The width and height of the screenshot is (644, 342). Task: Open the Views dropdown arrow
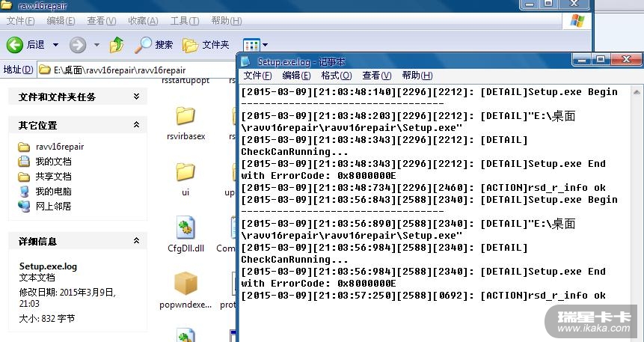(266, 45)
